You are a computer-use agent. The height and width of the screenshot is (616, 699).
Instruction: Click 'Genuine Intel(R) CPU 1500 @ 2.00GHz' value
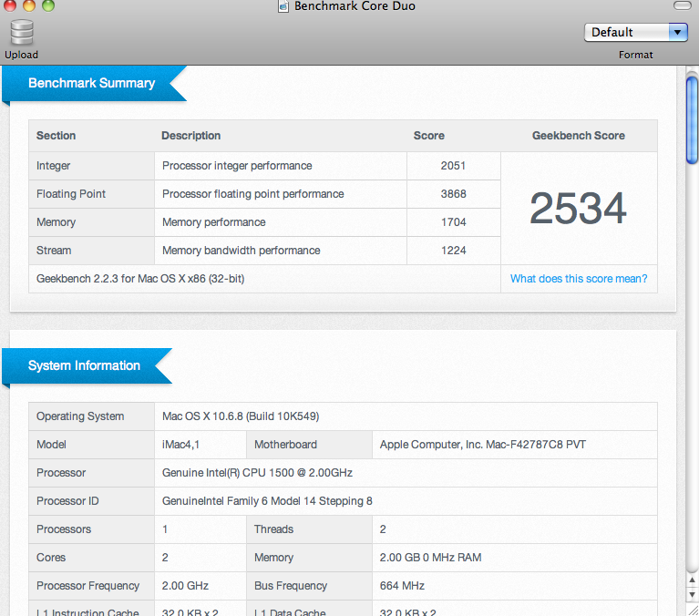point(257,472)
